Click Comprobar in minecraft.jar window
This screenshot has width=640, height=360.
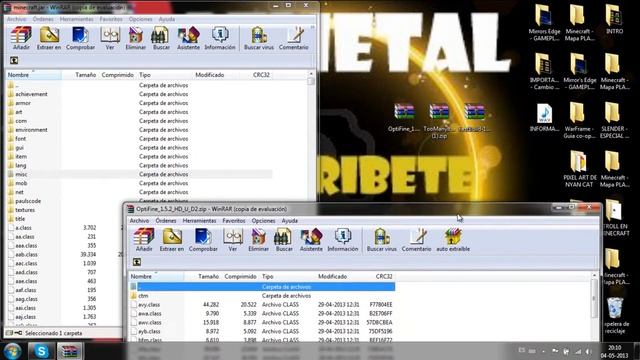(x=80, y=38)
